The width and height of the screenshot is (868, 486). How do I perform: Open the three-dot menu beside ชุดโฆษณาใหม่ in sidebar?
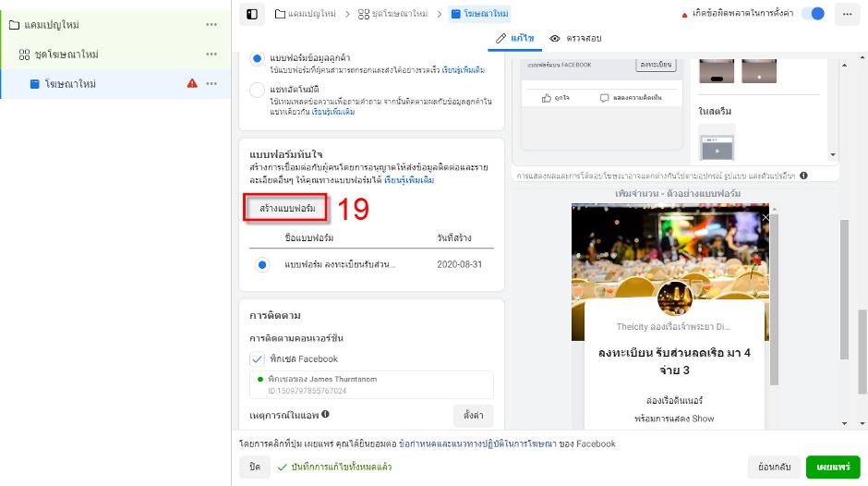[x=211, y=55]
